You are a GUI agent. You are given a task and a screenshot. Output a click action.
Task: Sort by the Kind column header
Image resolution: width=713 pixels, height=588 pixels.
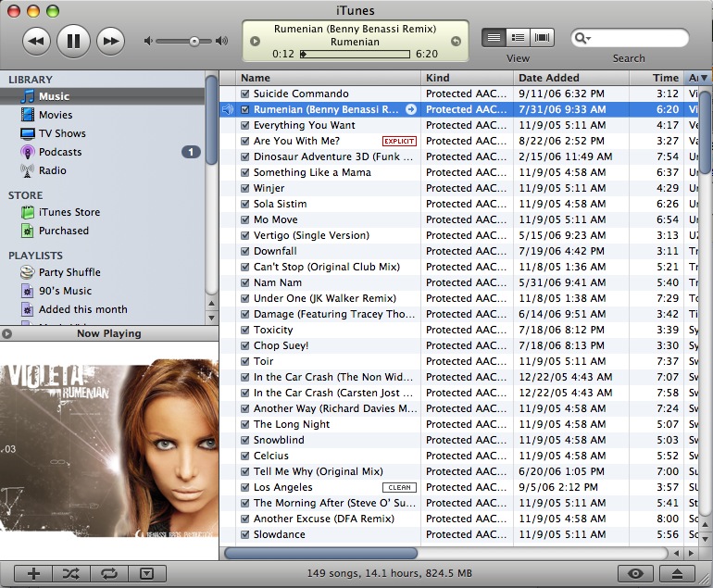pyautogui.click(x=467, y=78)
